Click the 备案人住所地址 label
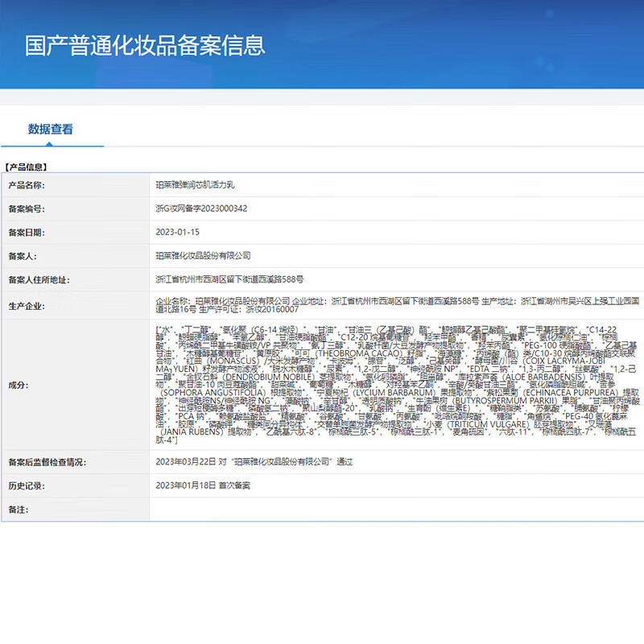 [39, 279]
